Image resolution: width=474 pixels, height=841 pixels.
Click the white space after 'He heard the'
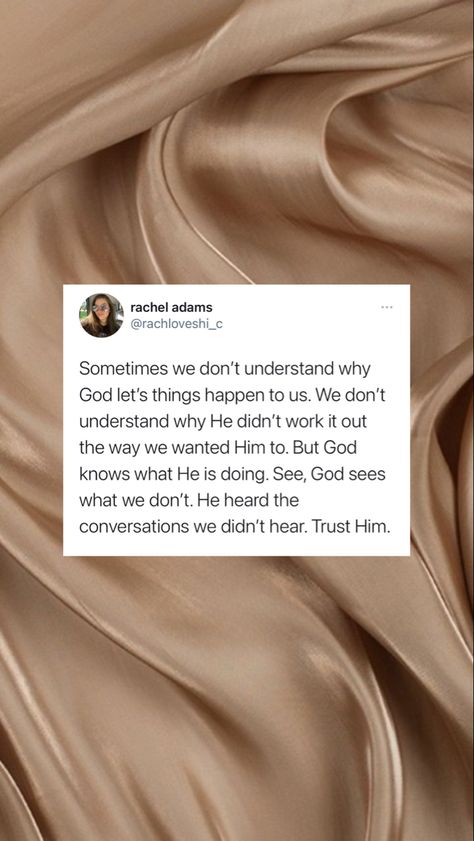point(349,500)
